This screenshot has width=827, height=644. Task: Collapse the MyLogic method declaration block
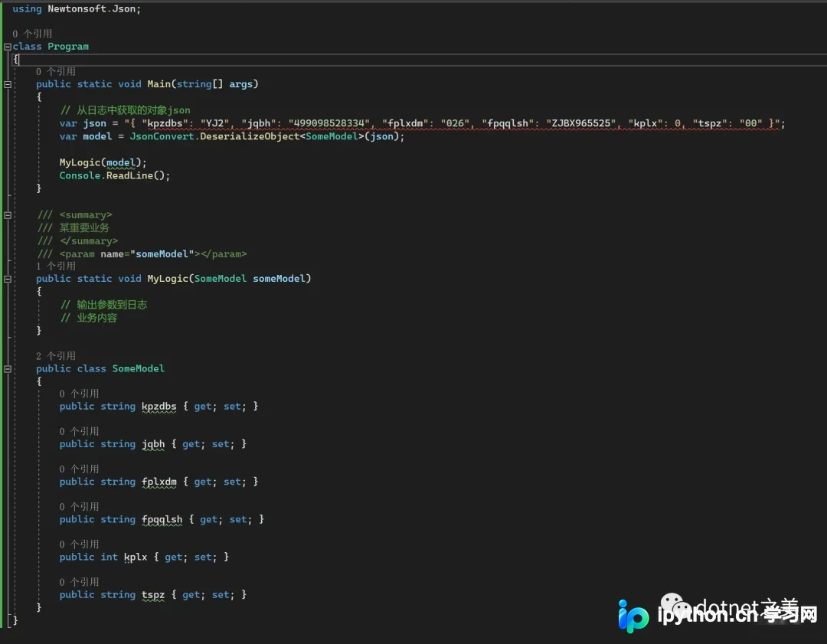(8, 279)
